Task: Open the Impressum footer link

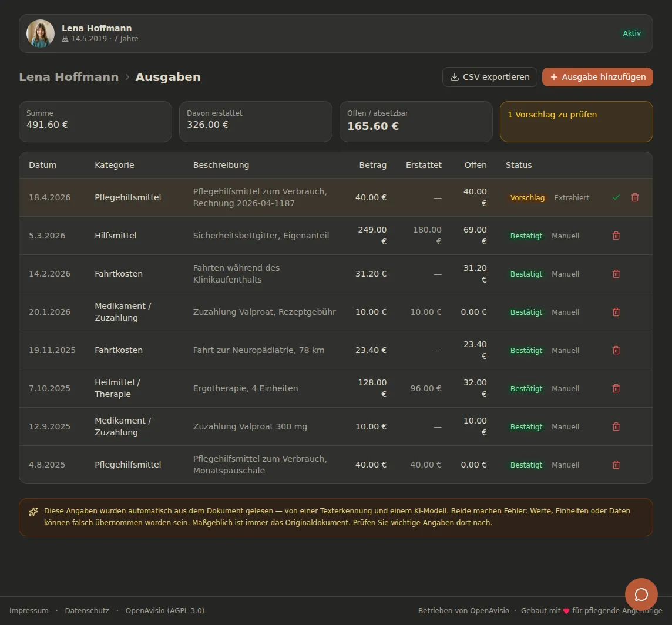Action: 29,610
